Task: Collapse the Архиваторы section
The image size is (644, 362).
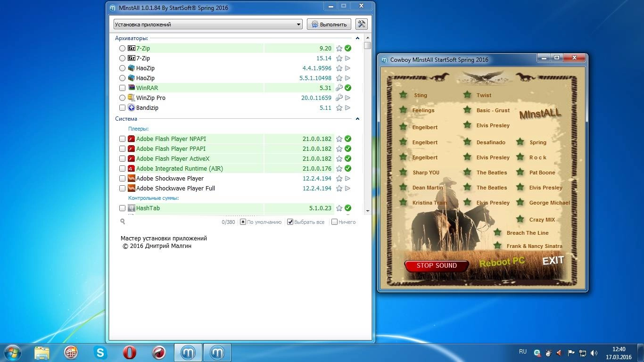Action: [x=357, y=38]
